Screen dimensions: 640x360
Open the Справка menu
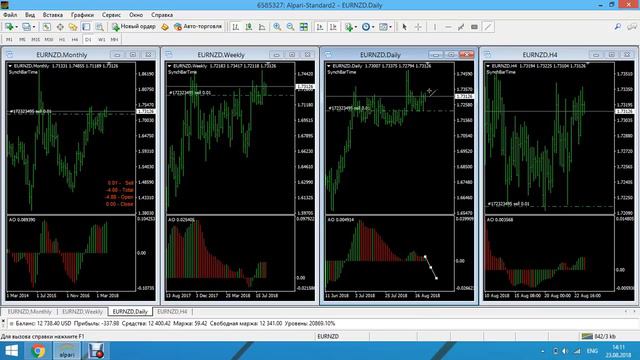[162, 15]
